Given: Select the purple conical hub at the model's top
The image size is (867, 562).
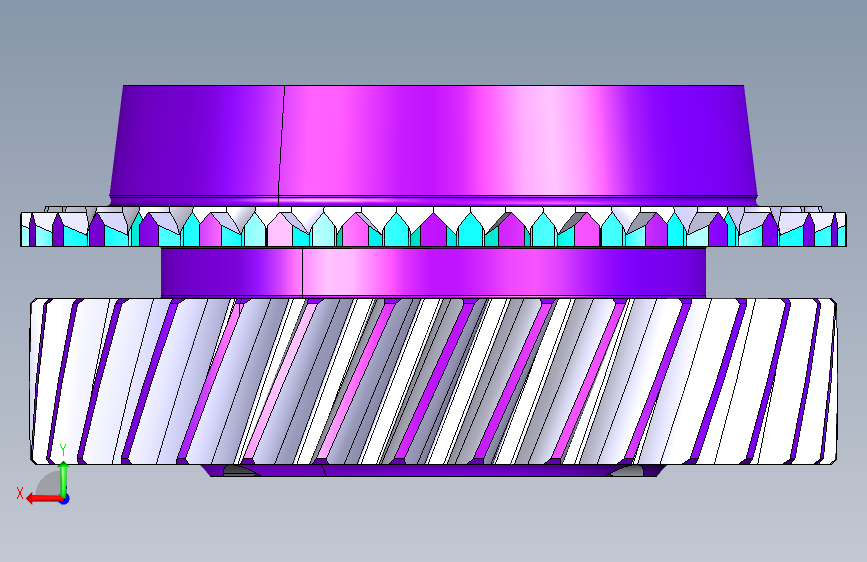Looking at the screenshot, I should [x=433, y=145].
